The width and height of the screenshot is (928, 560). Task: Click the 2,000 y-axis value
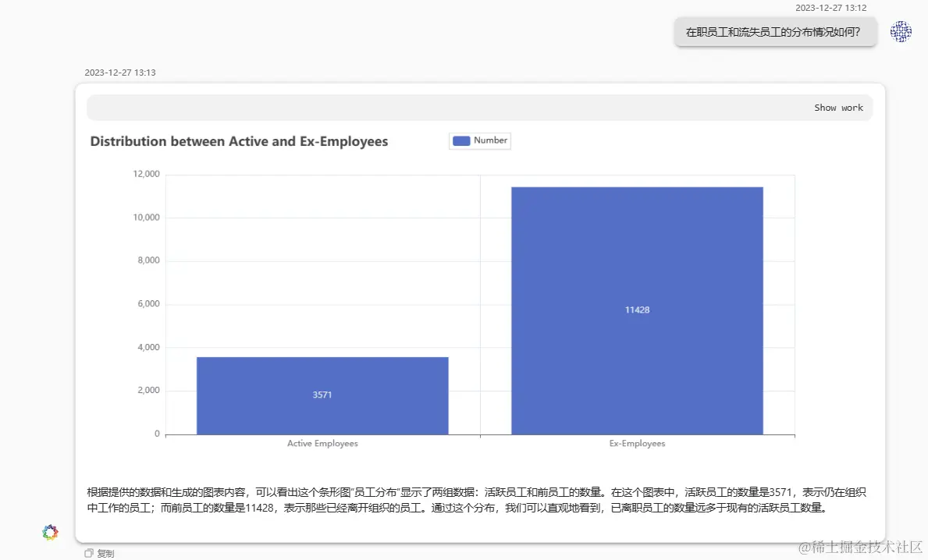point(148,390)
